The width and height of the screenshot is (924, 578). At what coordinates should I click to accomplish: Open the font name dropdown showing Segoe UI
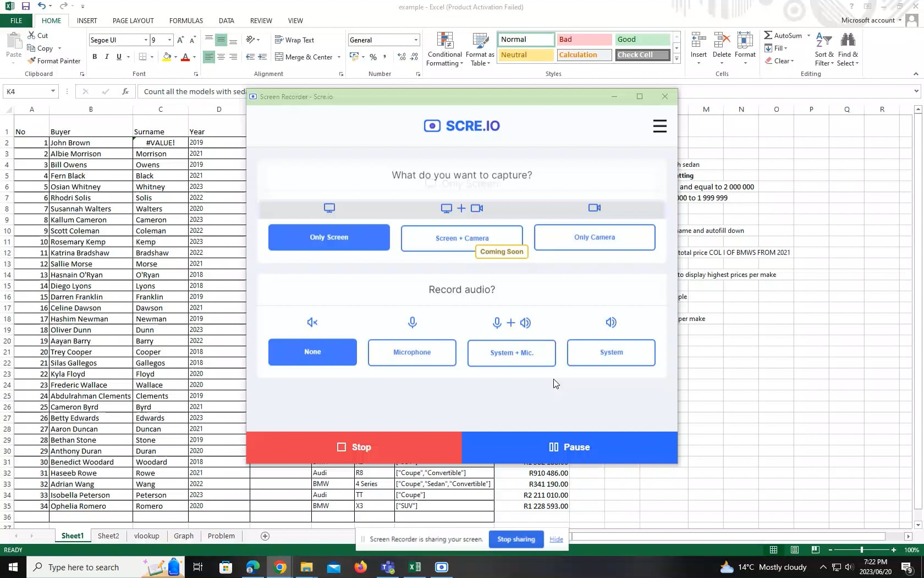click(146, 40)
